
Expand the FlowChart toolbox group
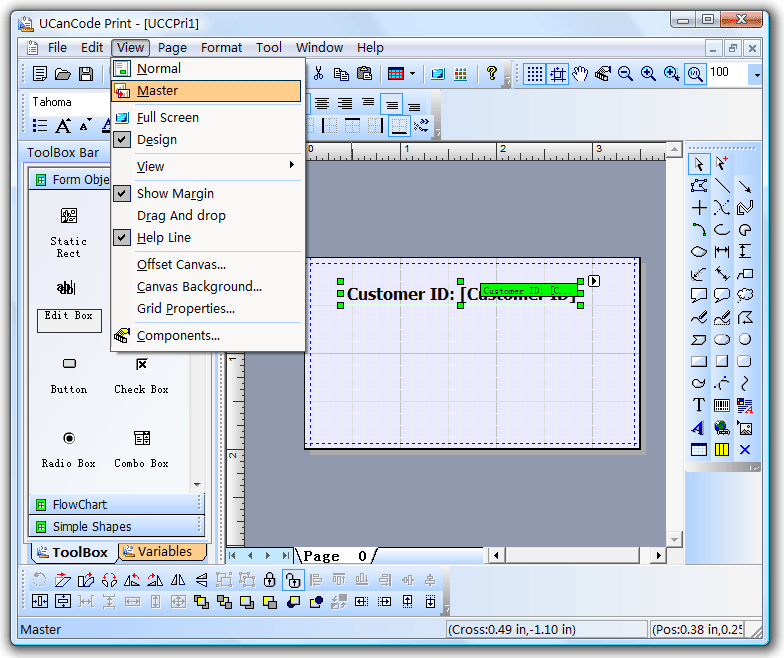[117, 504]
